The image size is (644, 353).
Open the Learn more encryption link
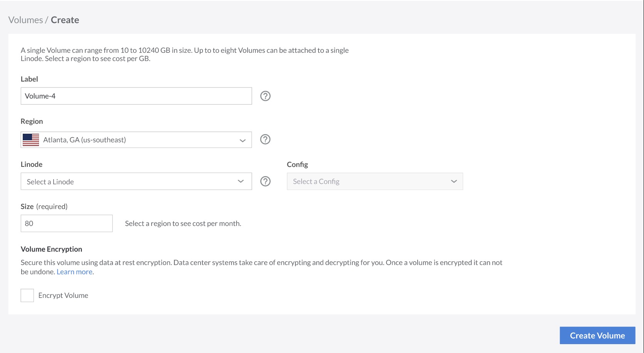(74, 272)
